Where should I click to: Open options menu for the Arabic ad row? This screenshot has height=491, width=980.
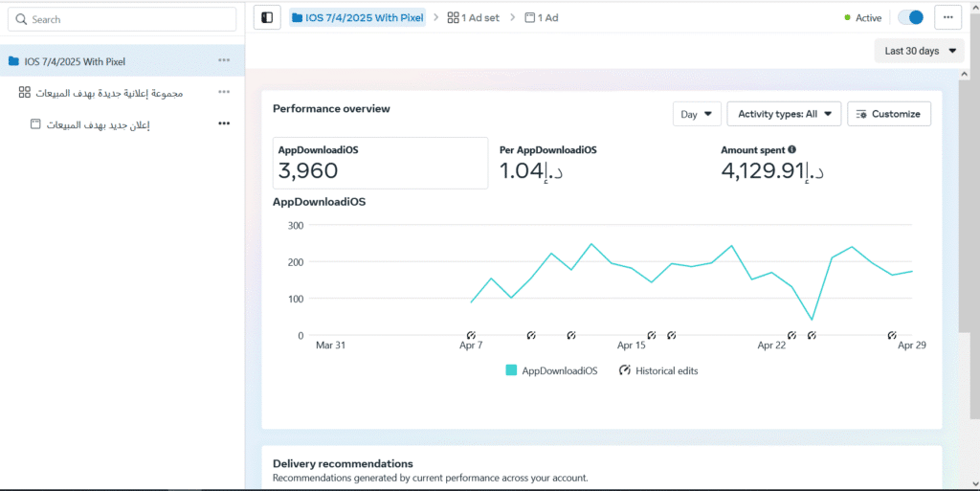[x=224, y=123]
